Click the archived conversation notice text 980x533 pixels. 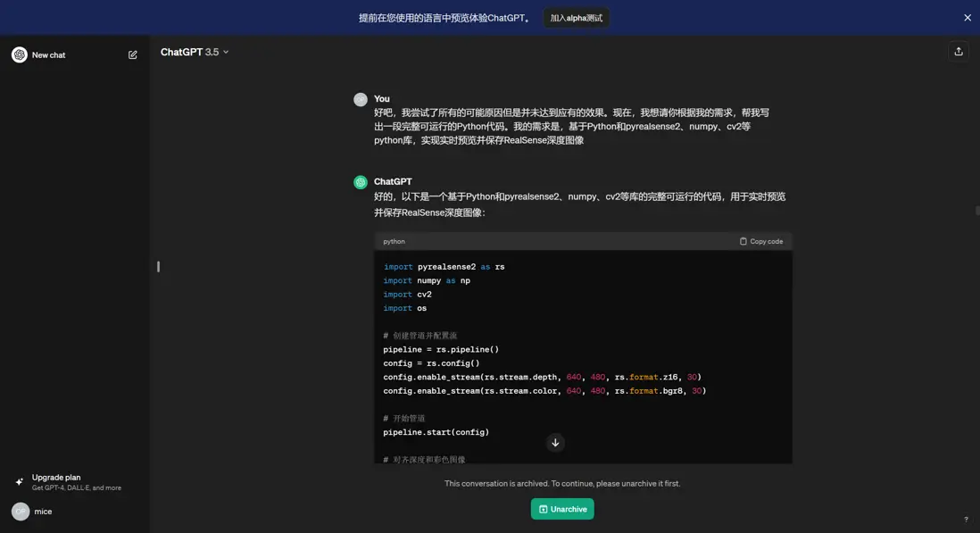[562, 484]
